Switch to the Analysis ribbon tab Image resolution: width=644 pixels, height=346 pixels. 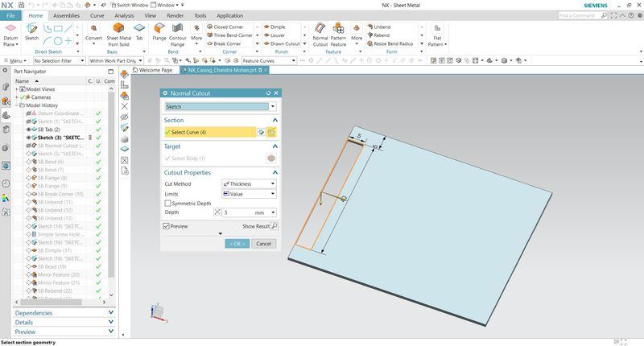click(x=124, y=15)
